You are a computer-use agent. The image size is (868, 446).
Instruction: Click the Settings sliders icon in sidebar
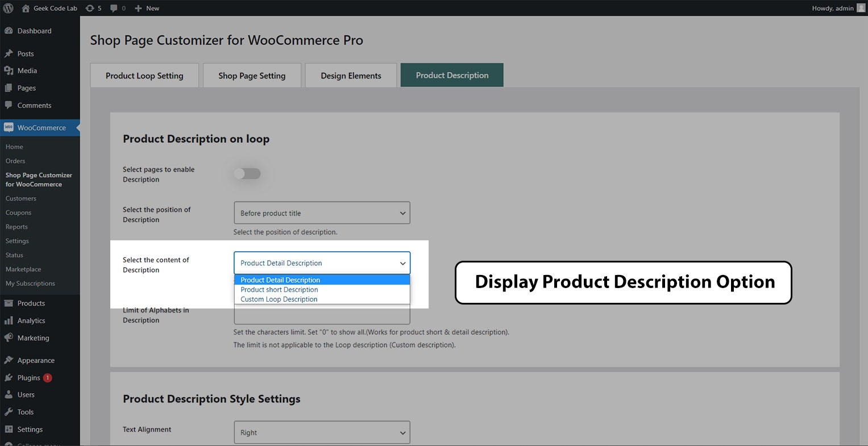[x=9, y=430]
